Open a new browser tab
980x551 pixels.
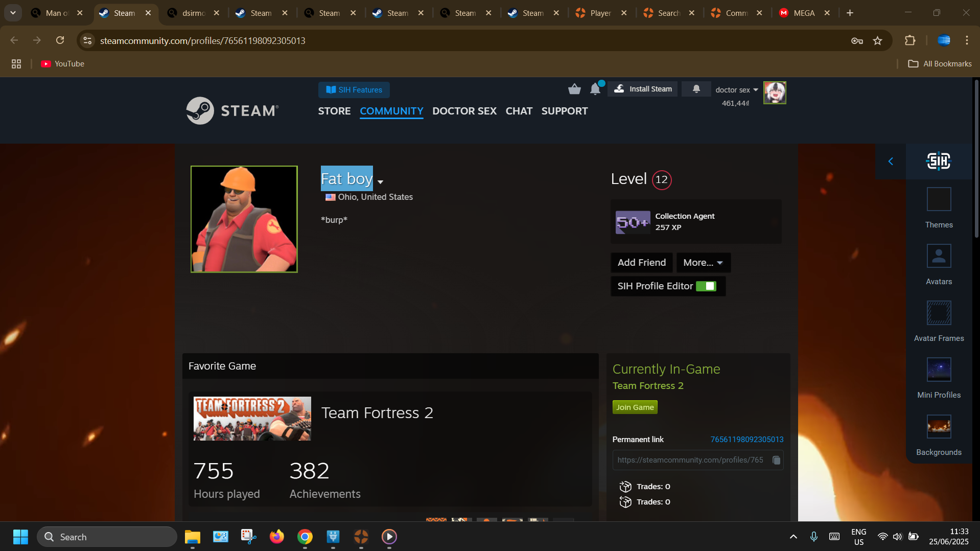pos(850,13)
